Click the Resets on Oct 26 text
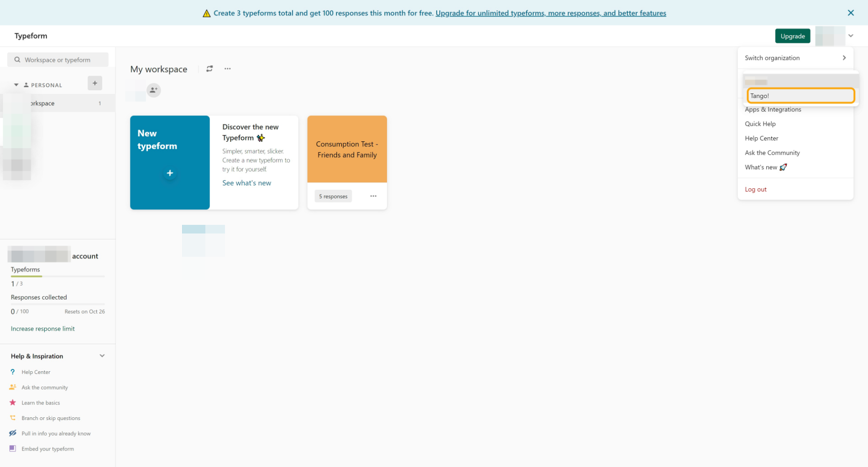This screenshot has height=467, width=868. pos(84,312)
